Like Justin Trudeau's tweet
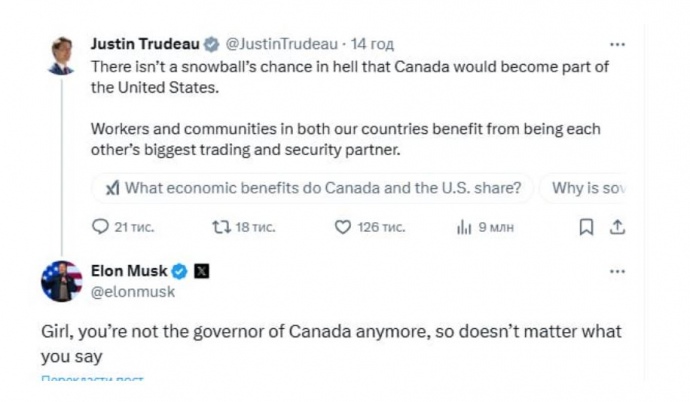The height and width of the screenshot is (402, 690). [x=344, y=228]
